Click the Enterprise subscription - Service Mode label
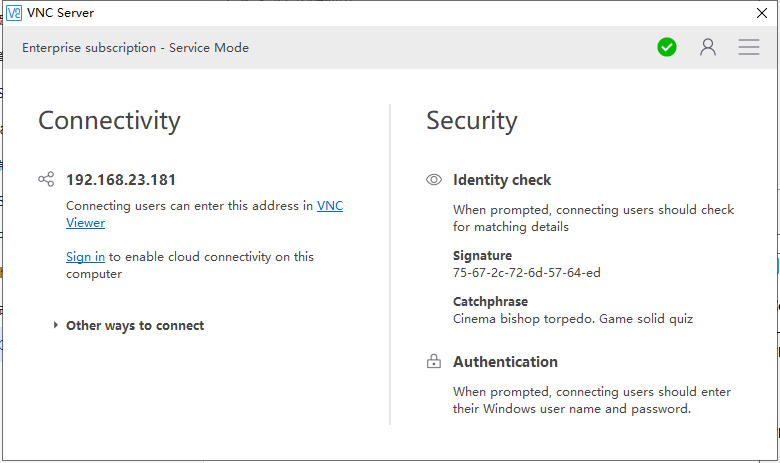 [135, 48]
